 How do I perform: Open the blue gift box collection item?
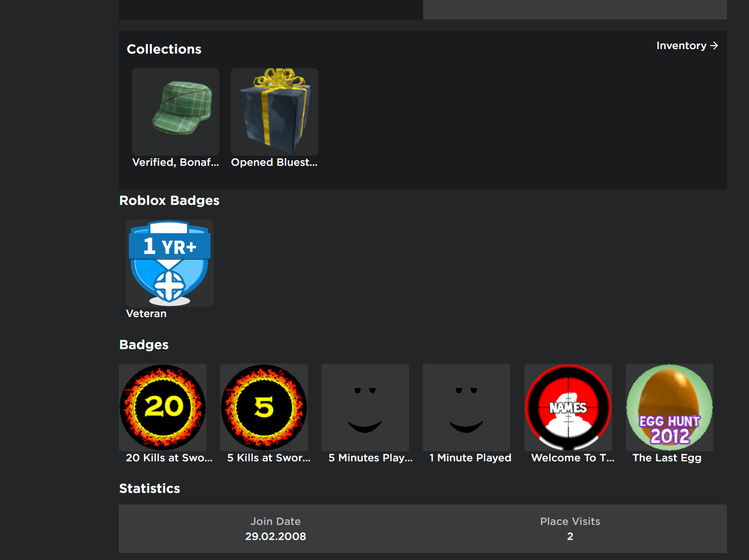[x=274, y=112]
